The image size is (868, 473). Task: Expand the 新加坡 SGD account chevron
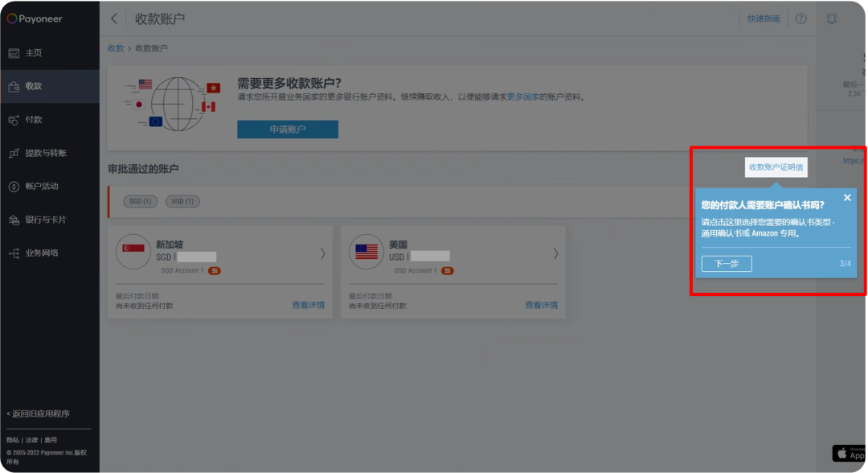(323, 253)
